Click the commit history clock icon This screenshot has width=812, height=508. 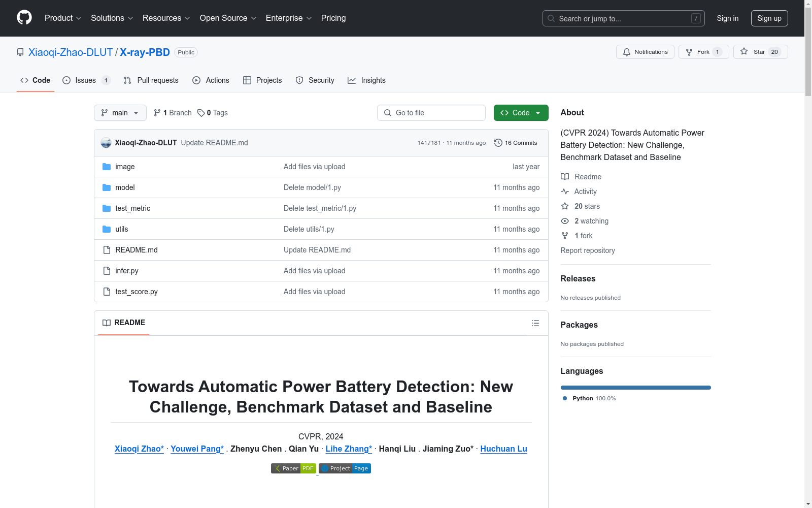pyautogui.click(x=498, y=143)
